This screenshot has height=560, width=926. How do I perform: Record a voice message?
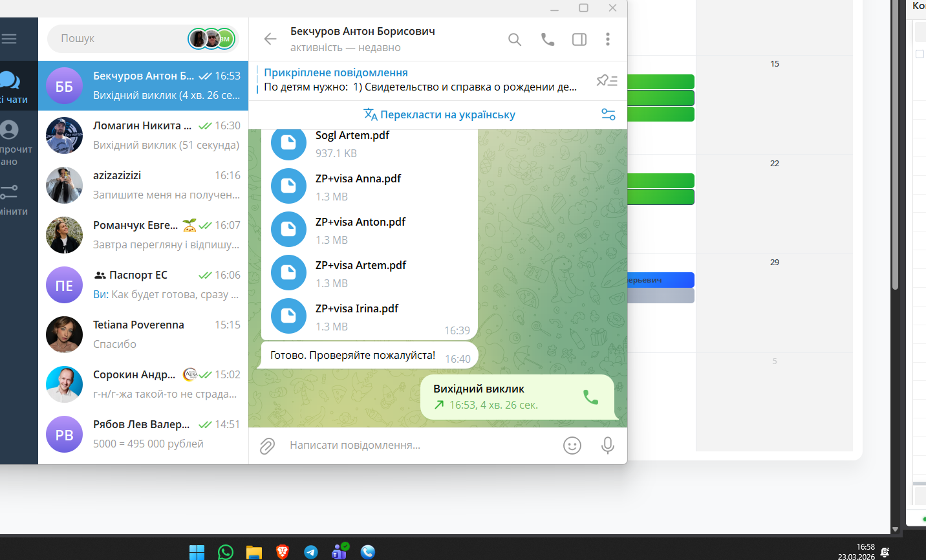point(608,446)
